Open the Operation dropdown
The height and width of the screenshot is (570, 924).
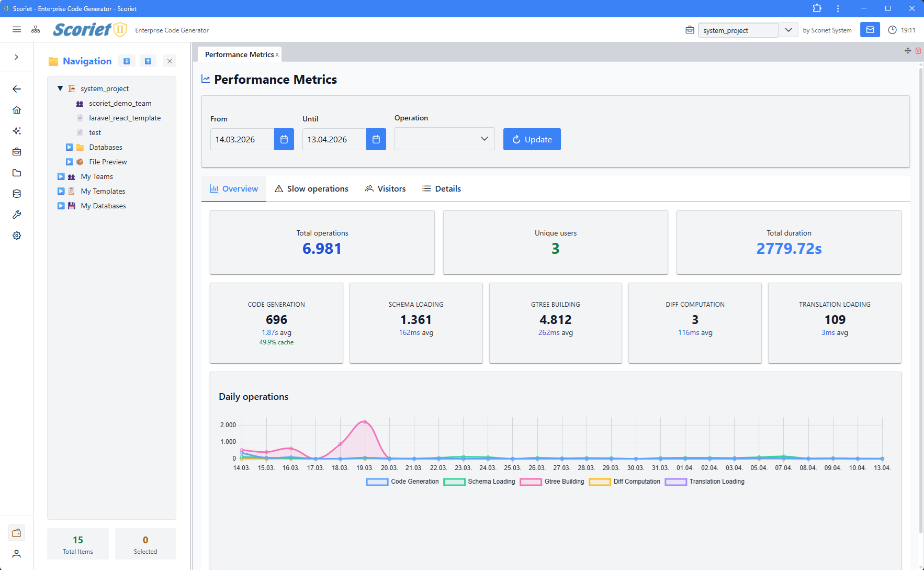(444, 138)
